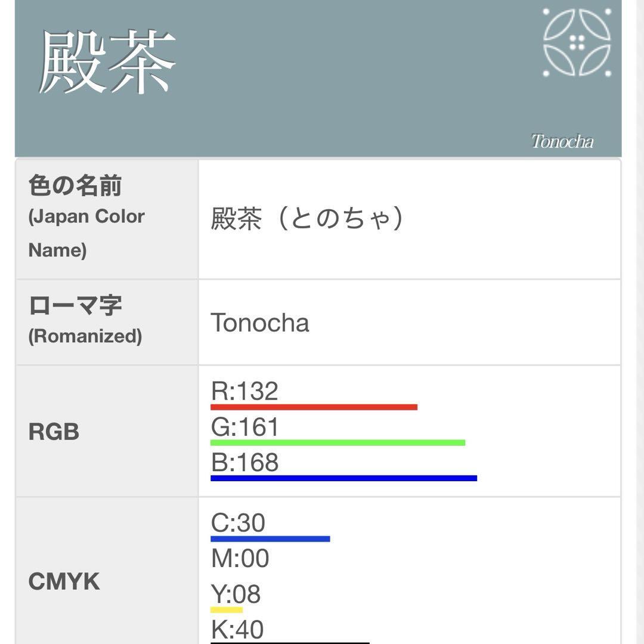Click the G:161 value label
Image resolution: width=644 pixels, height=644 pixels.
click(x=245, y=427)
